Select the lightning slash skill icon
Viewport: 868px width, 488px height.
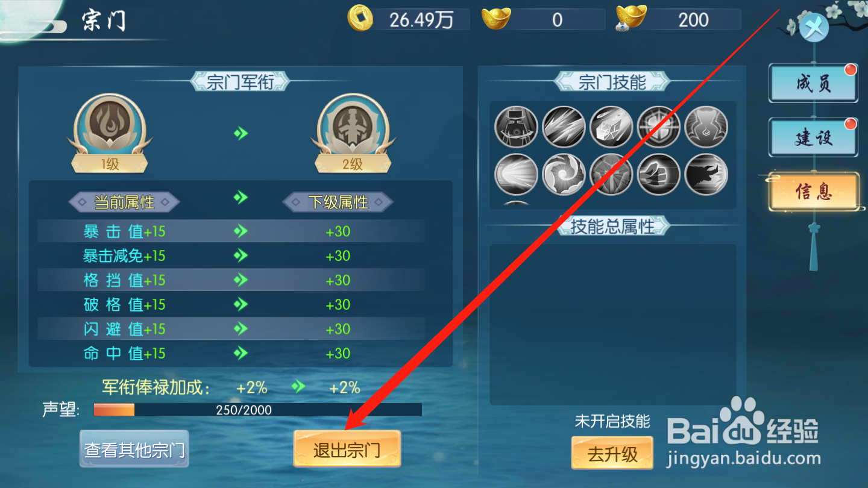tap(564, 127)
